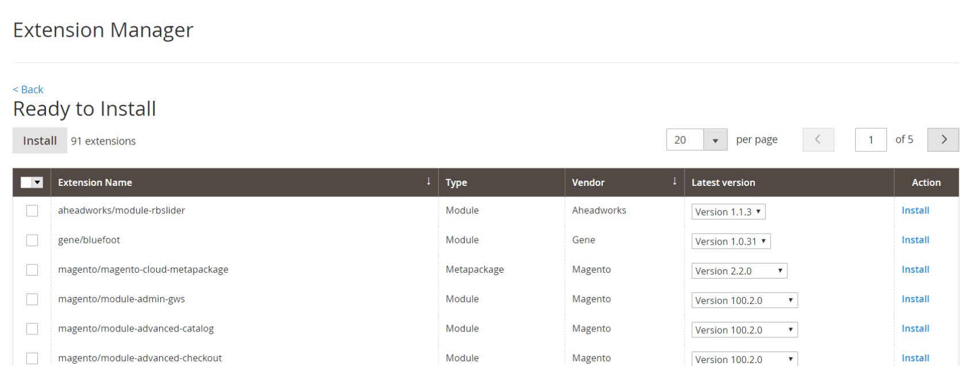The image size is (980, 366).
Task: Open Version 1.0.31 dropdown for gene/bluefoot
Action: tap(731, 242)
